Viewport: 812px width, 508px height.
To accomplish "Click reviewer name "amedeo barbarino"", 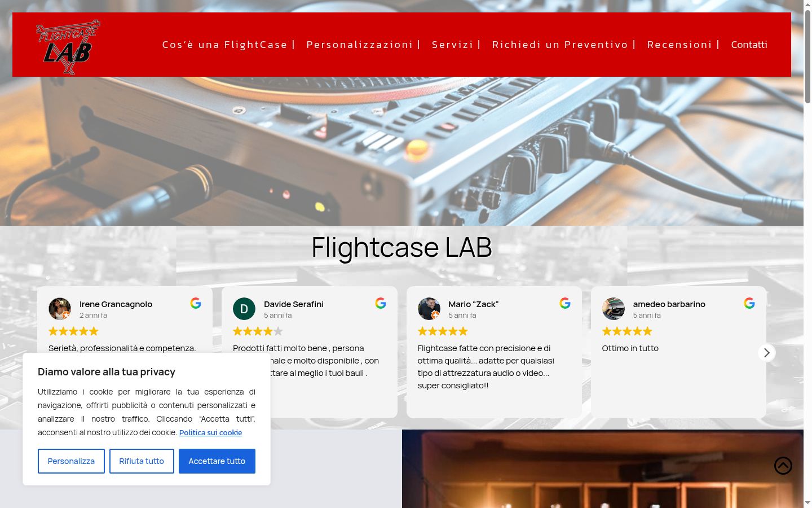I will [669, 304].
